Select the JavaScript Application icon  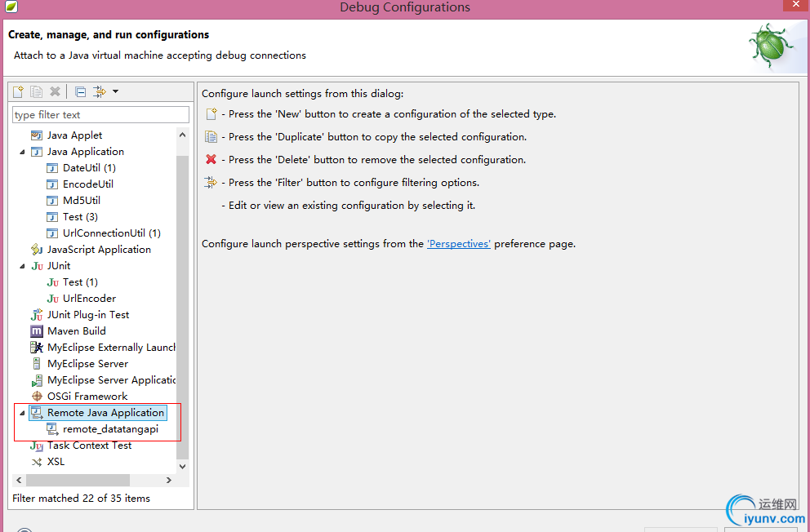[37, 250]
